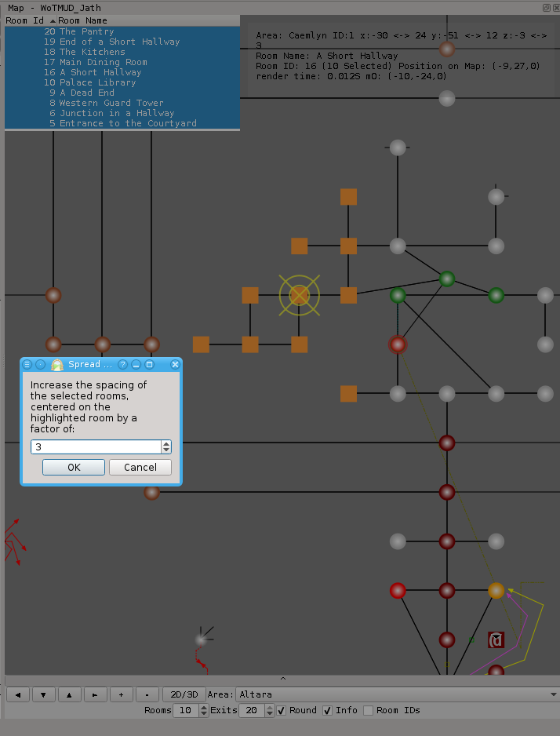Click the map down arrow button
This screenshot has height=736, width=560.
pyautogui.click(x=43, y=694)
